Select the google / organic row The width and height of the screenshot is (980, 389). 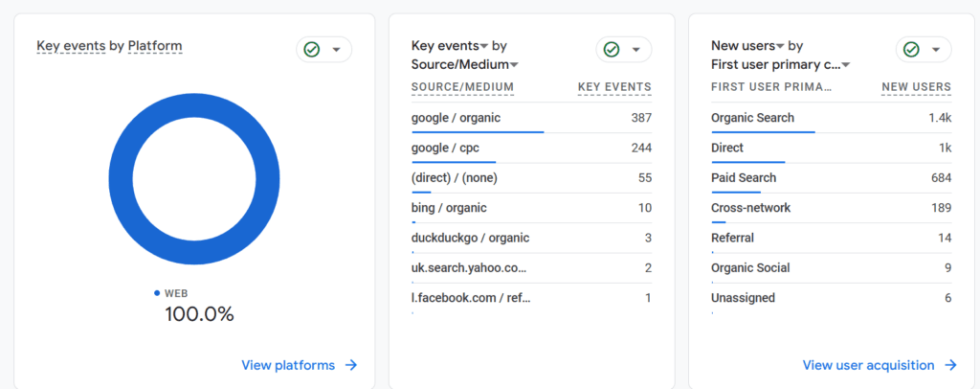tap(531, 118)
